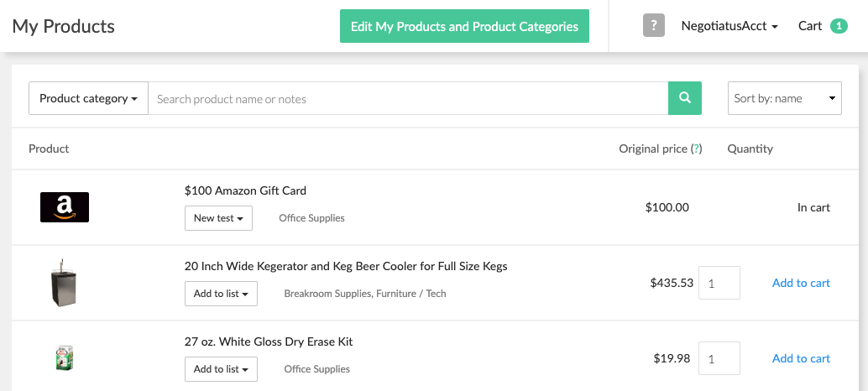Click the Kegerator quantity input box
Screen dimensions: 868x391
tap(719, 283)
